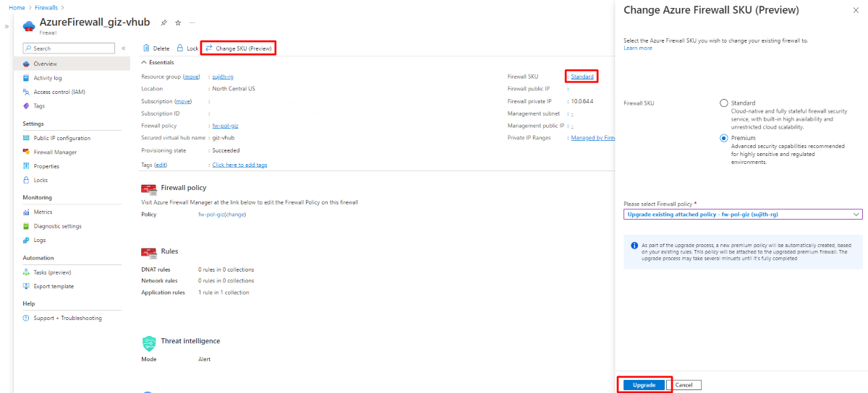Click the Firewall Manager icon
Viewport: 868px width, 393px height.
click(x=27, y=152)
